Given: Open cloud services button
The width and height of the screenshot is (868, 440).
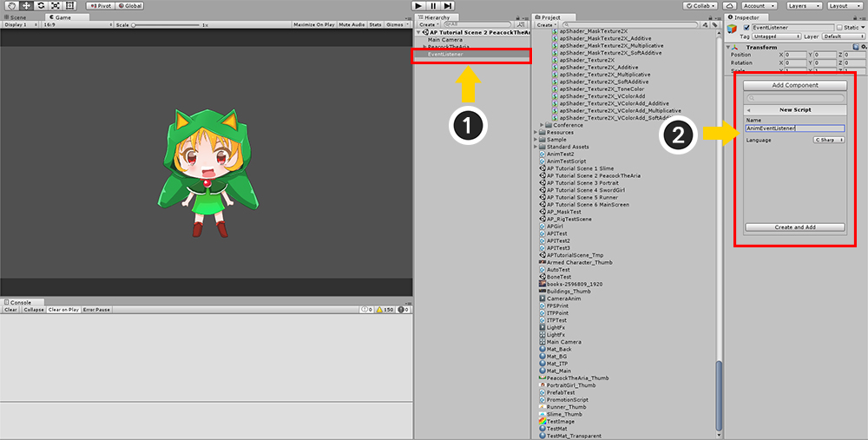Looking at the screenshot, I should (730, 5).
